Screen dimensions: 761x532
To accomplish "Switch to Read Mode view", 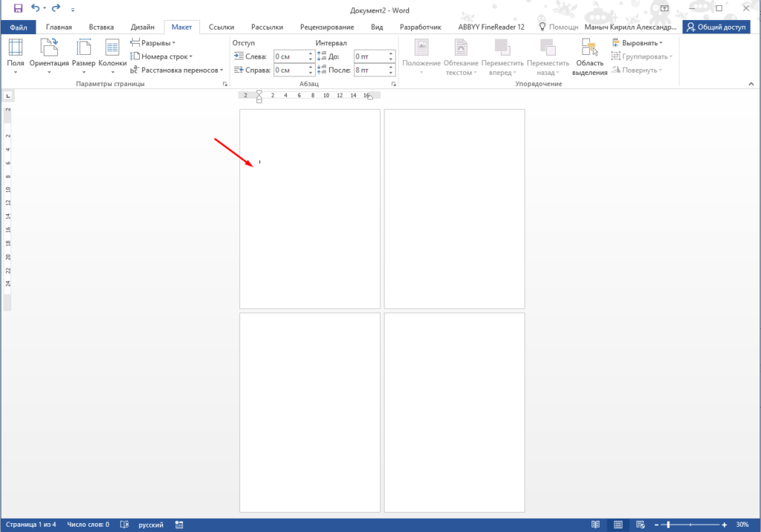I will [x=595, y=525].
